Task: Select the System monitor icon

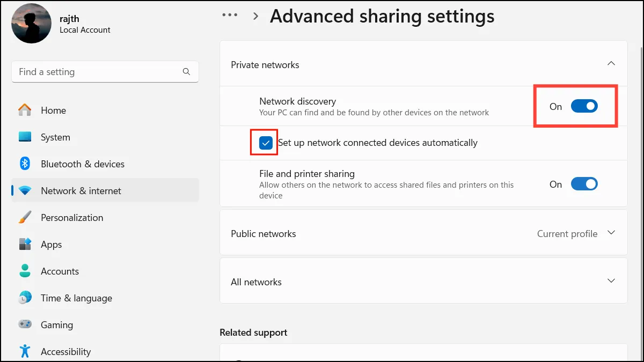Action: point(25,137)
